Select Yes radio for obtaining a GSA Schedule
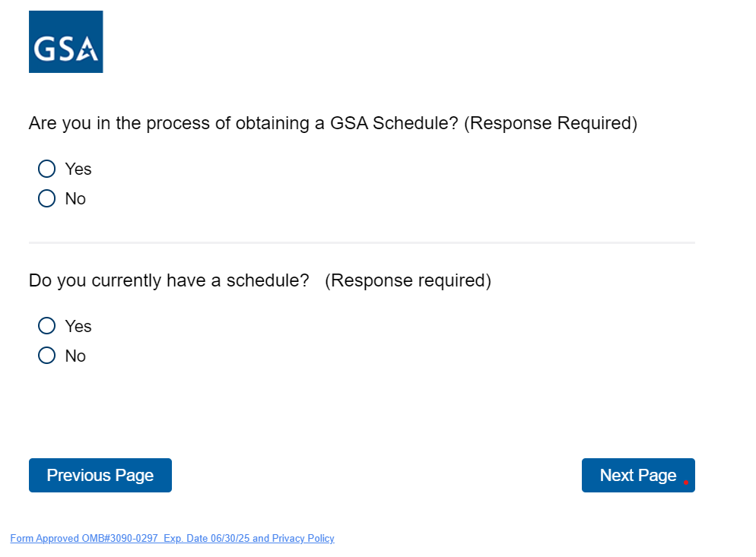Image resolution: width=756 pixels, height=557 pixels. tap(46, 169)
